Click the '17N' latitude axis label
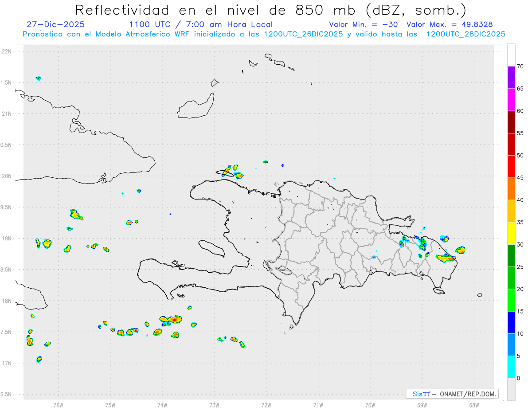The image size is (532, 411). click(x=8, y=363)
